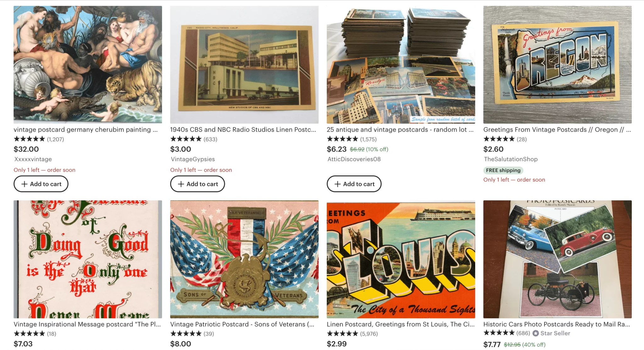Open the Sons of Veterans patriotic postcard image
This screenshot has width=644, height=350.
pyautogui.click(x=244, y=259)
